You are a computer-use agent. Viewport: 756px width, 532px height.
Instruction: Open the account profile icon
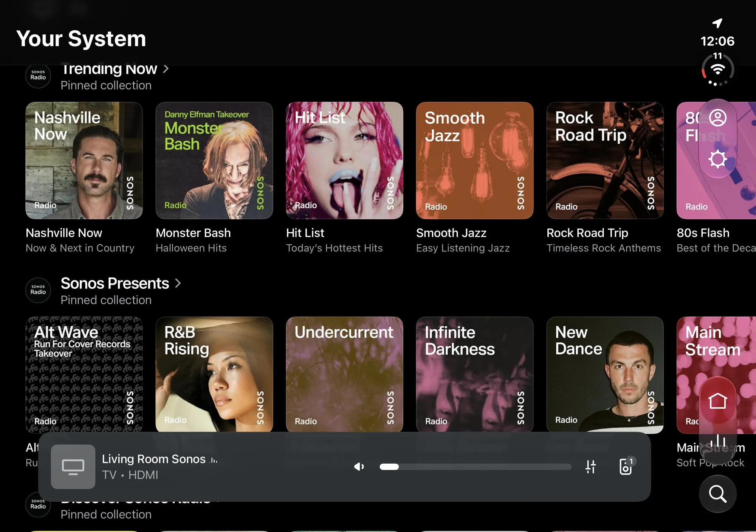(x=717, y=118)
